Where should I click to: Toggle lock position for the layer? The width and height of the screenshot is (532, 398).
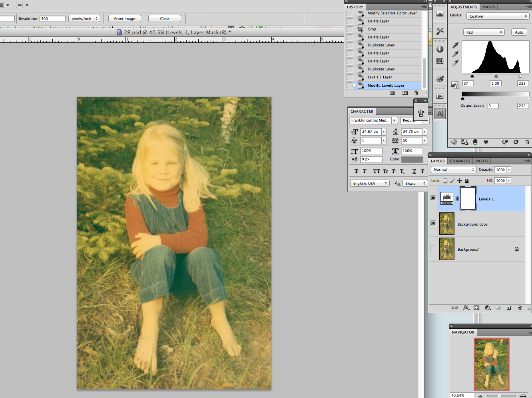459,181
